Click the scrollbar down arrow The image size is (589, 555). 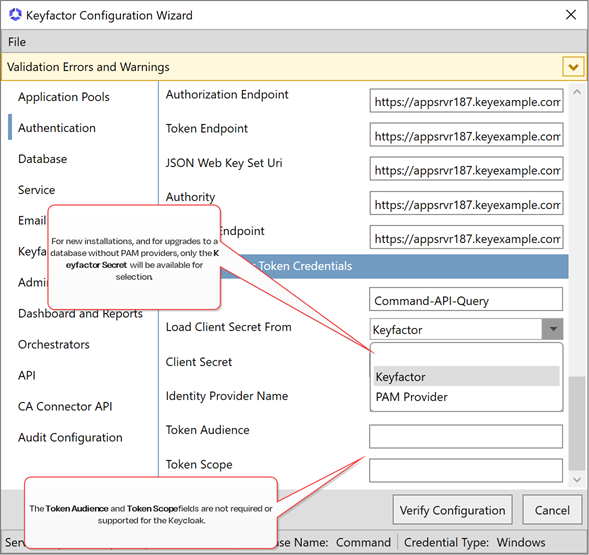click(x=577, y=479)
